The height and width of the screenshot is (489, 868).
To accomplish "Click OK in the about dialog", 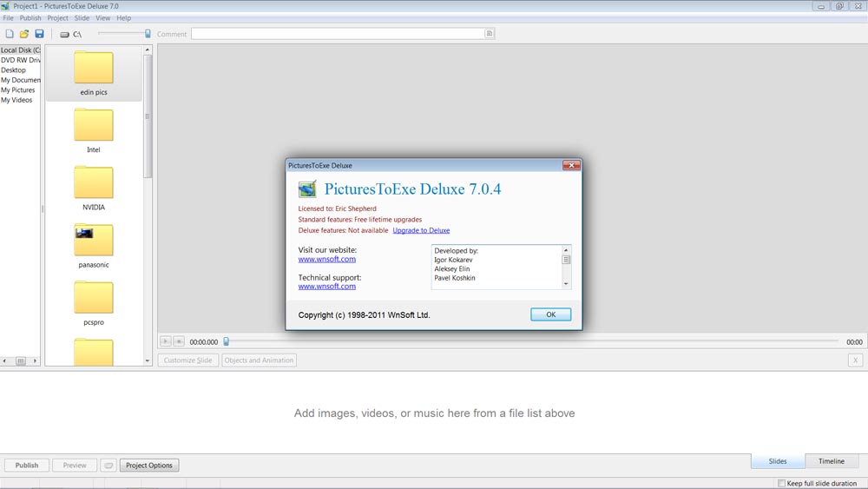I will tap(551, 314).
